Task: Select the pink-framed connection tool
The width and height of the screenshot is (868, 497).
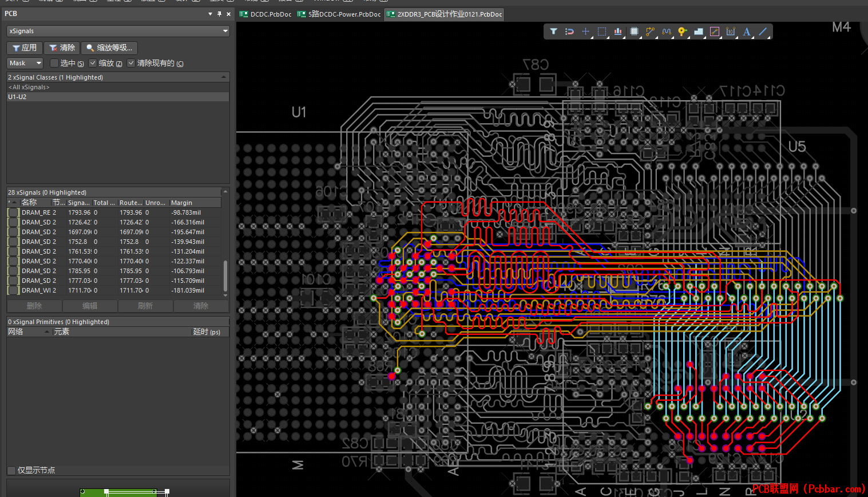Action: point(715,32)
